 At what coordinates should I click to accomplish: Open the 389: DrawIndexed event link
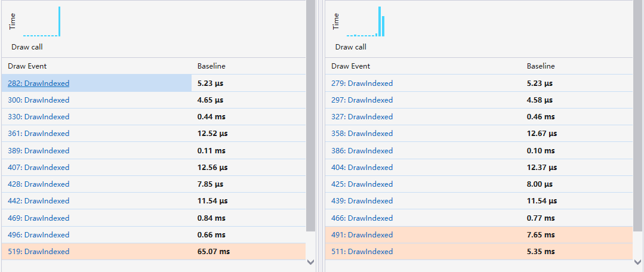point(39,150)
